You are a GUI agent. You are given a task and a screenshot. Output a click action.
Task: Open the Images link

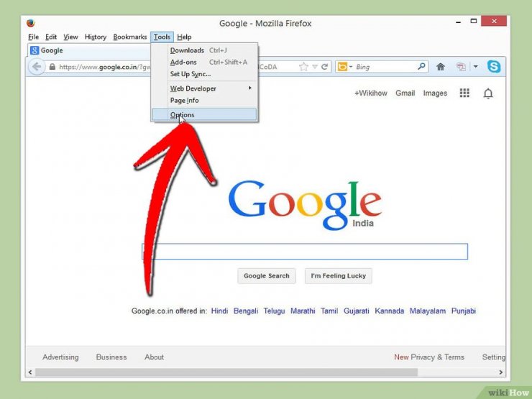point(435,93)
